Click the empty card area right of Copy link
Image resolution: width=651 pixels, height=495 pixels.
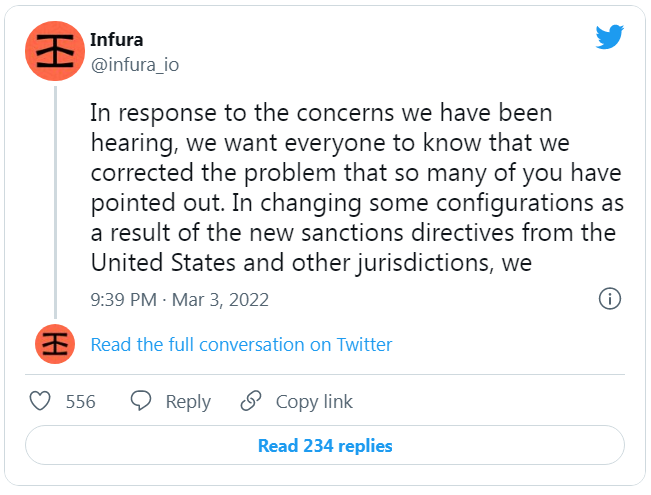489,401
